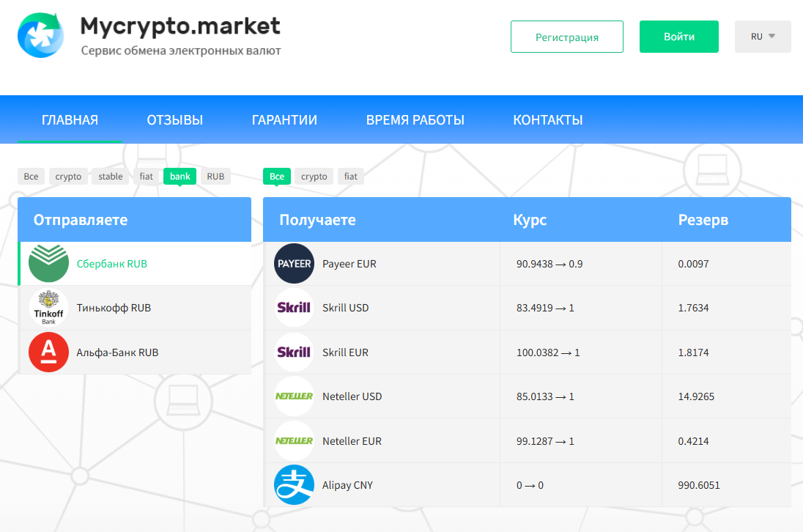The width and height of the screenshot is (803, 532).
Task: Select Тинькофф RUB text label
Action: [114, 308]
